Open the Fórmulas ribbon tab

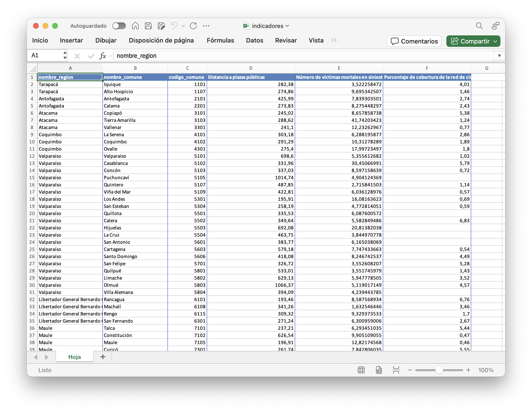(220, 40)
